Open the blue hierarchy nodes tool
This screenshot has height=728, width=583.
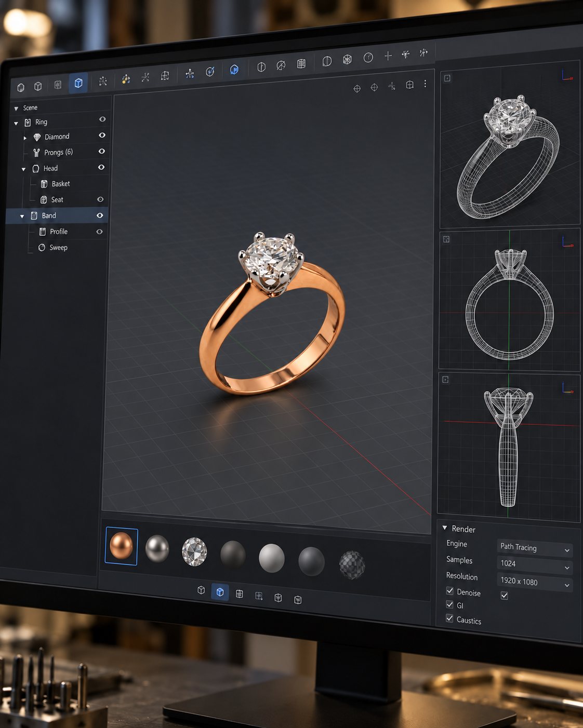coord(190,74)
